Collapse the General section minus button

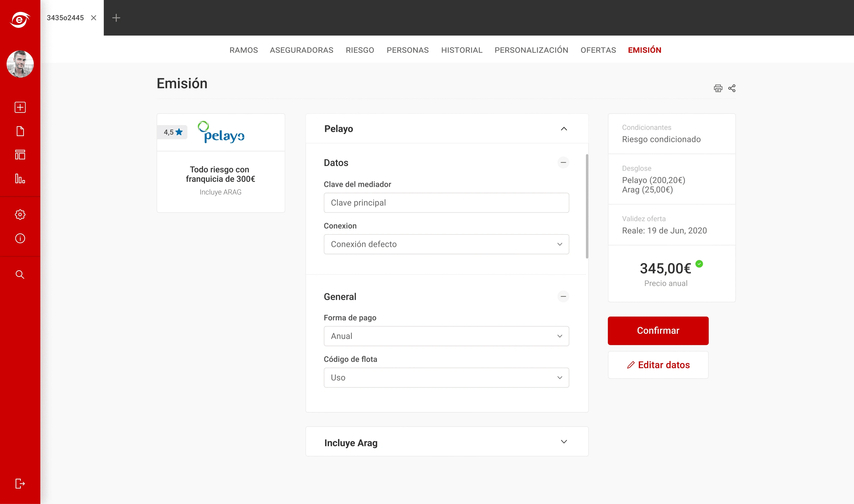pyautogui.click(x=563, y=297)
